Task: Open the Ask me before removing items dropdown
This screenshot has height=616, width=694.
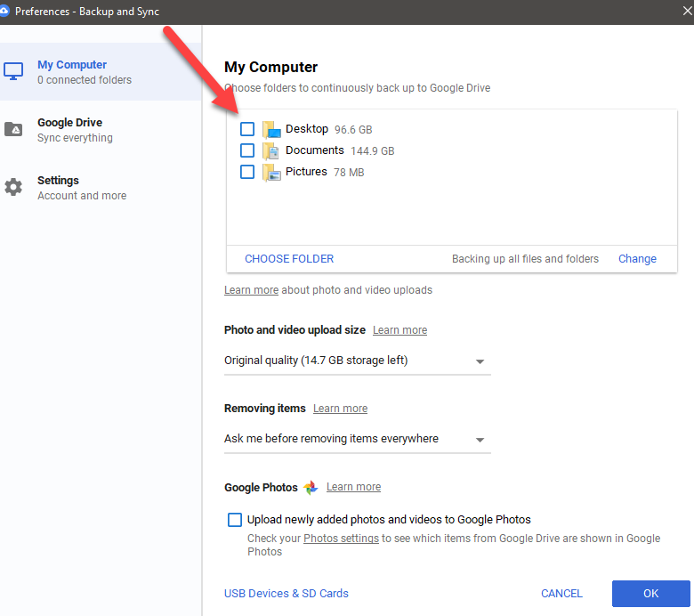Action: point(357,439)
